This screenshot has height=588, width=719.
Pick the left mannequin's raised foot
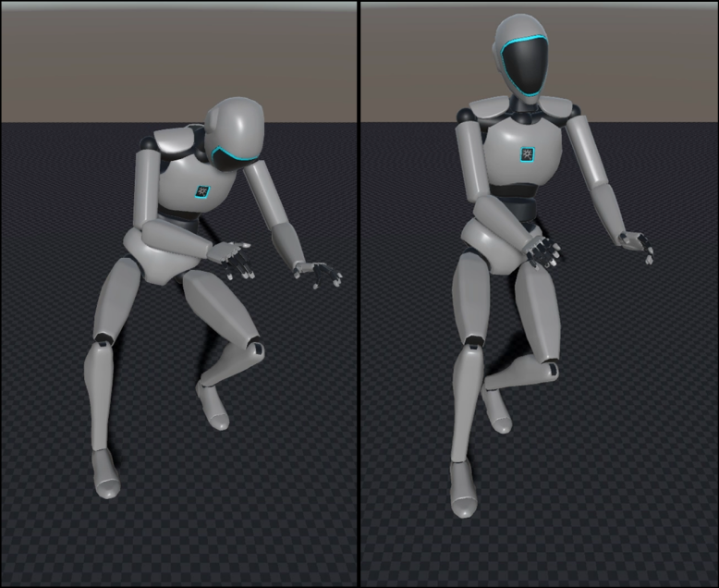(213, 407)
